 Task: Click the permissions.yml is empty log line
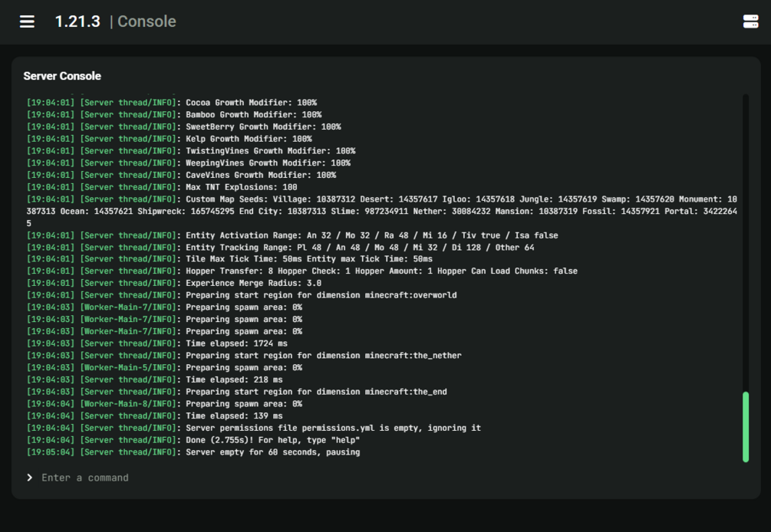point(333,428)
